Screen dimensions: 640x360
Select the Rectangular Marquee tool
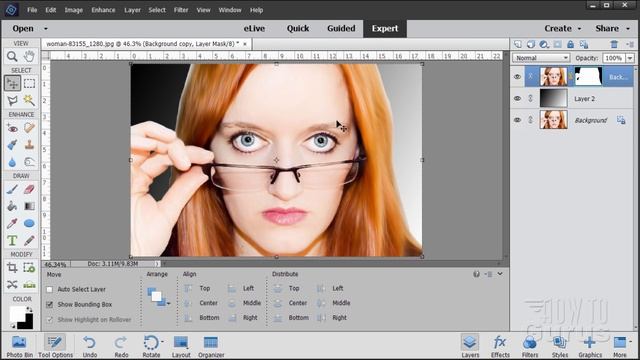(x=29, y=83)
